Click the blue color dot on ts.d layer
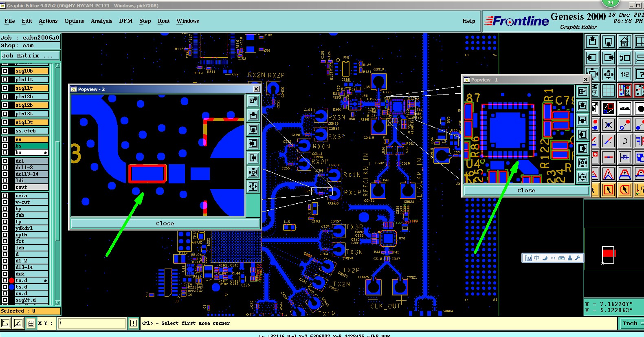Screen dimensions: 644x337 pos(11,287)
